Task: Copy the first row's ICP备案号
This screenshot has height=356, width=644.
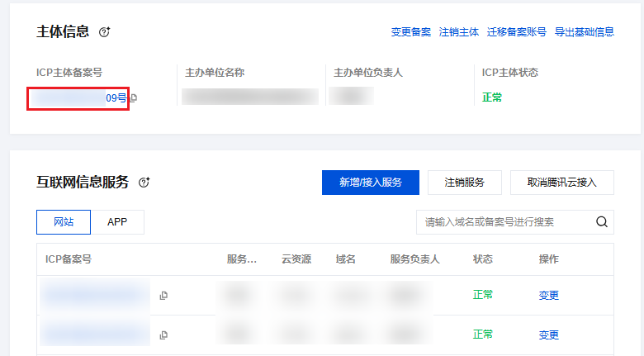Action: pos(163,296)
